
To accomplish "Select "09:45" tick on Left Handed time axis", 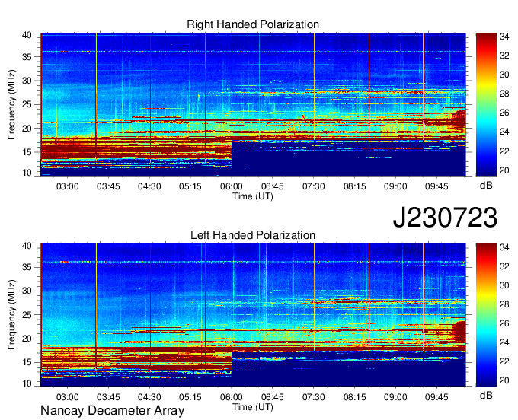I will coord(436,397).
